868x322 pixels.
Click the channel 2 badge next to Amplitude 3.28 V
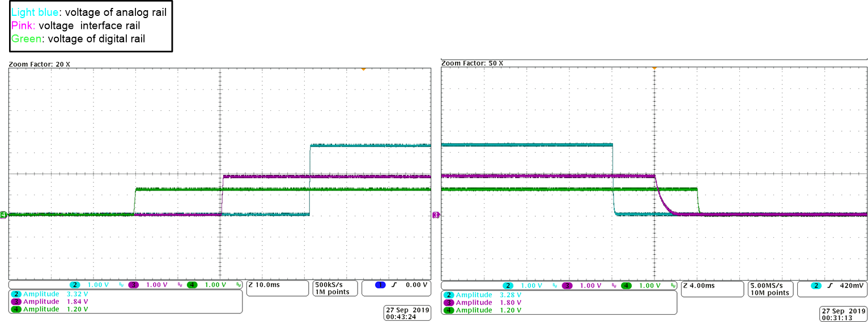click(x=448, y=295)
